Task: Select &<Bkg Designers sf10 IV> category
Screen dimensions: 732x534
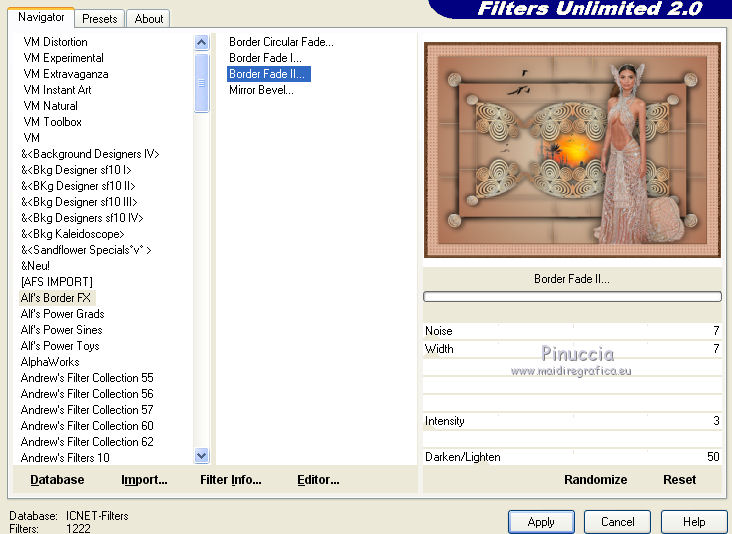Action: [82, 218]
